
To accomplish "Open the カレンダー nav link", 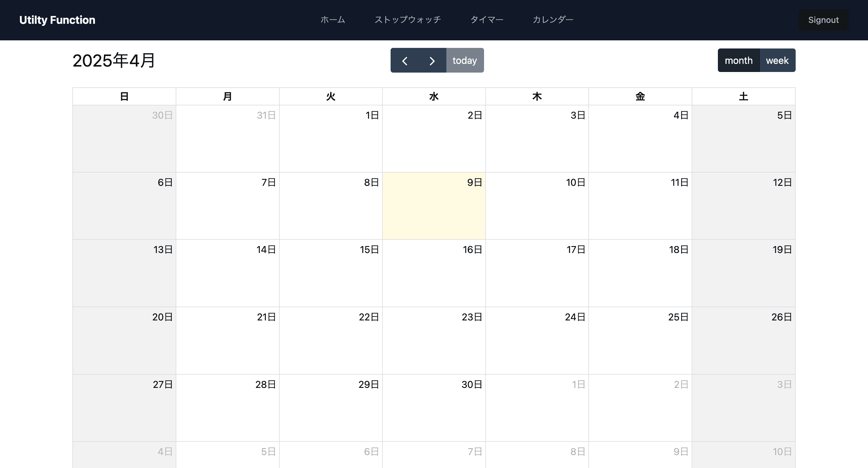I will (553, 20).
